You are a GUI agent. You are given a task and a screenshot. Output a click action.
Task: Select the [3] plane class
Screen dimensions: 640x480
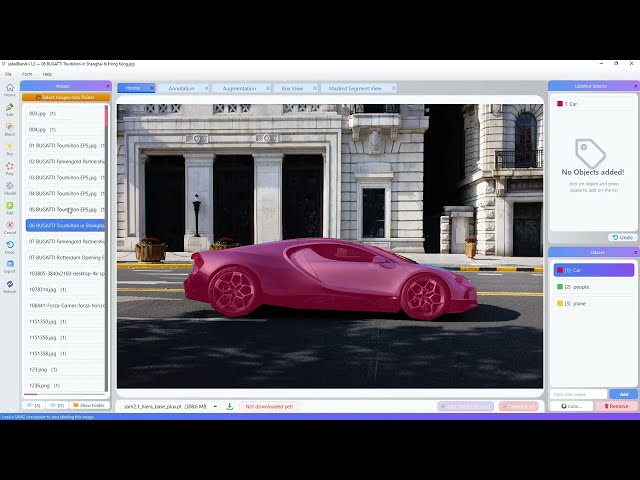[593, 304]
